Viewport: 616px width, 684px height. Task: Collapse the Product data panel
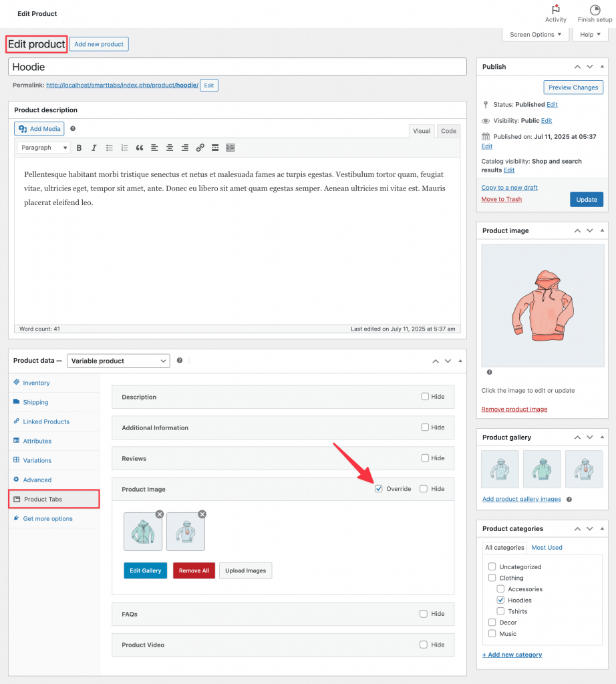pos(460,361)
